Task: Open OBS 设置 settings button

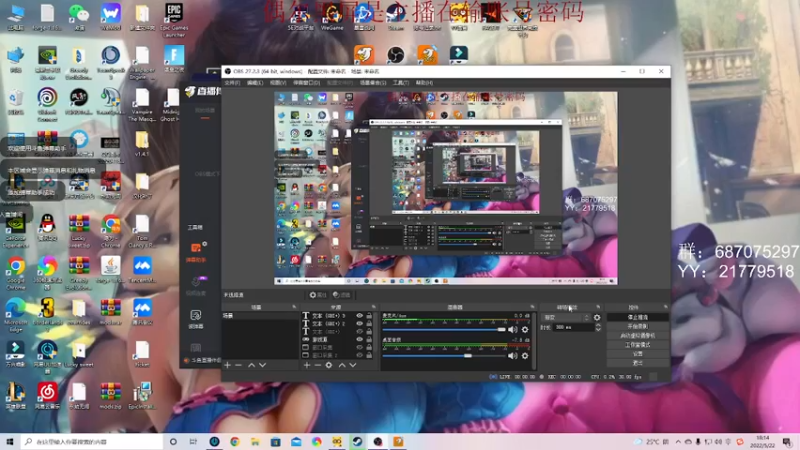Action: click(x=637, y=354)
